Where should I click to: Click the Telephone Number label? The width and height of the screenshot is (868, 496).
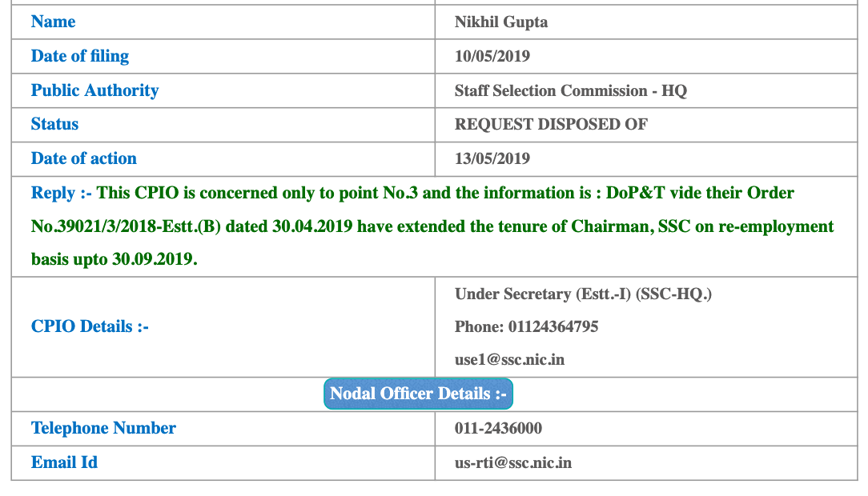[103, 428]
